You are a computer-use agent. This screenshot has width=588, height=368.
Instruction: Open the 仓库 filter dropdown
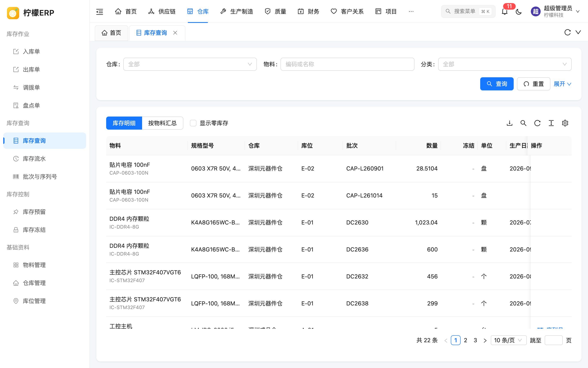(190, 64)
